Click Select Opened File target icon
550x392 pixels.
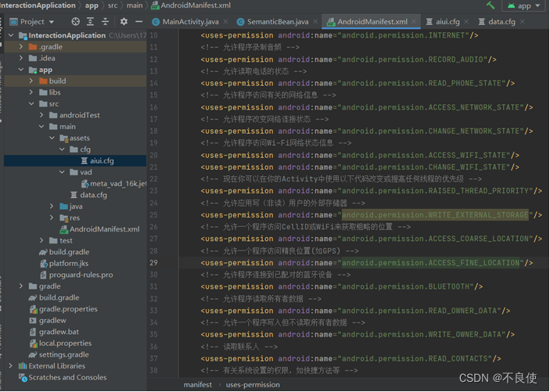click(x=75, y=22)
